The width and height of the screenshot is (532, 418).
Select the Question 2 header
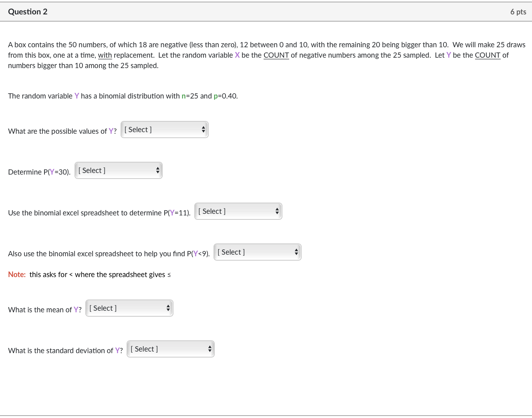(28, 12)
